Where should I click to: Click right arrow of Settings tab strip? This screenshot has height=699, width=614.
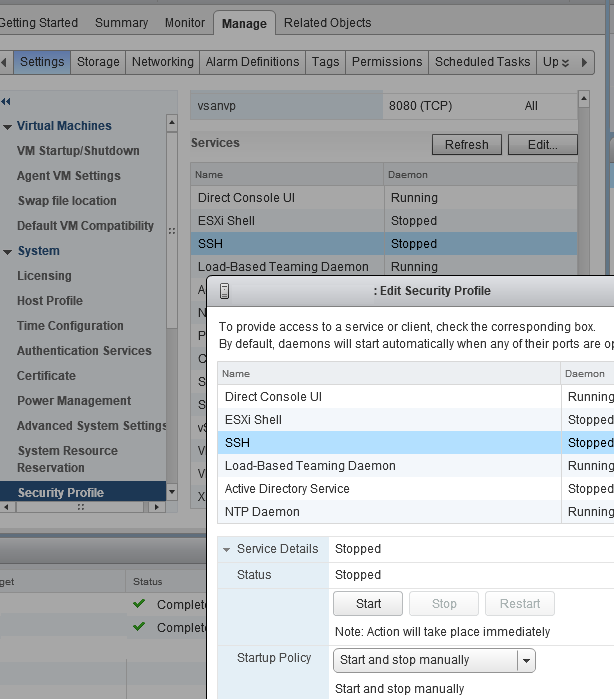[585, 62]
